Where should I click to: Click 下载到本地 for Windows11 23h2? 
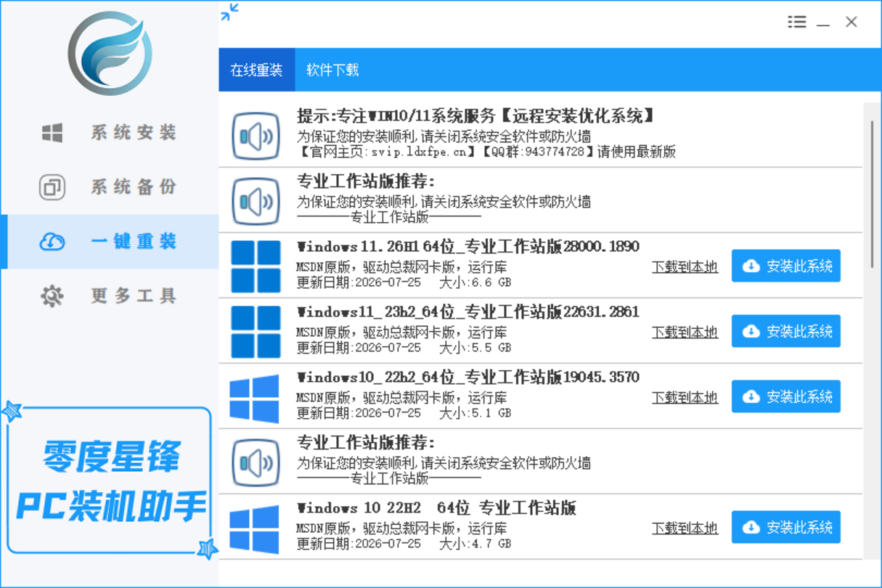(685, 332)
